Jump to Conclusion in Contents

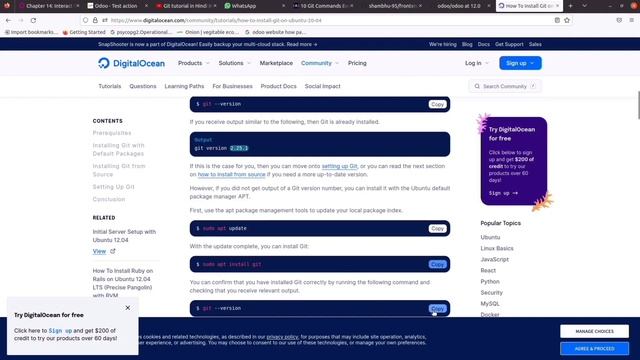point(109,199)
